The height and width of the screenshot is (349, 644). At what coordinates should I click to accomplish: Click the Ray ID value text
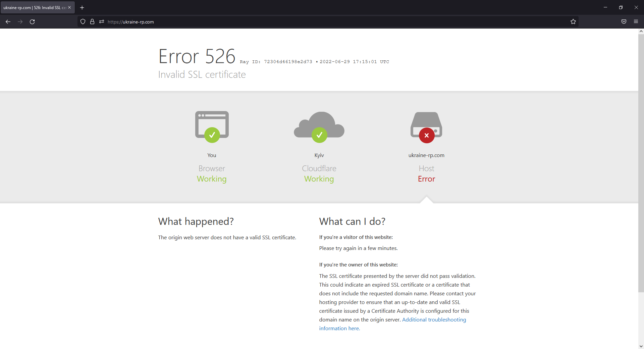(288, 62)
